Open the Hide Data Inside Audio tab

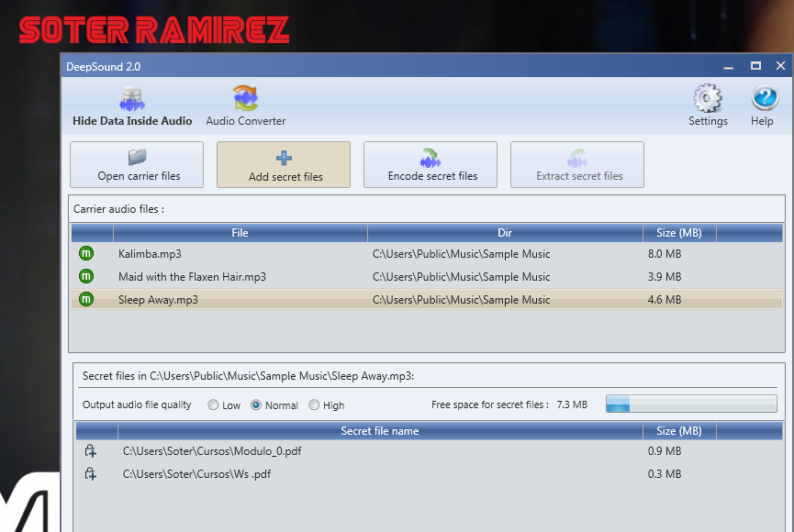click(132, 106)
